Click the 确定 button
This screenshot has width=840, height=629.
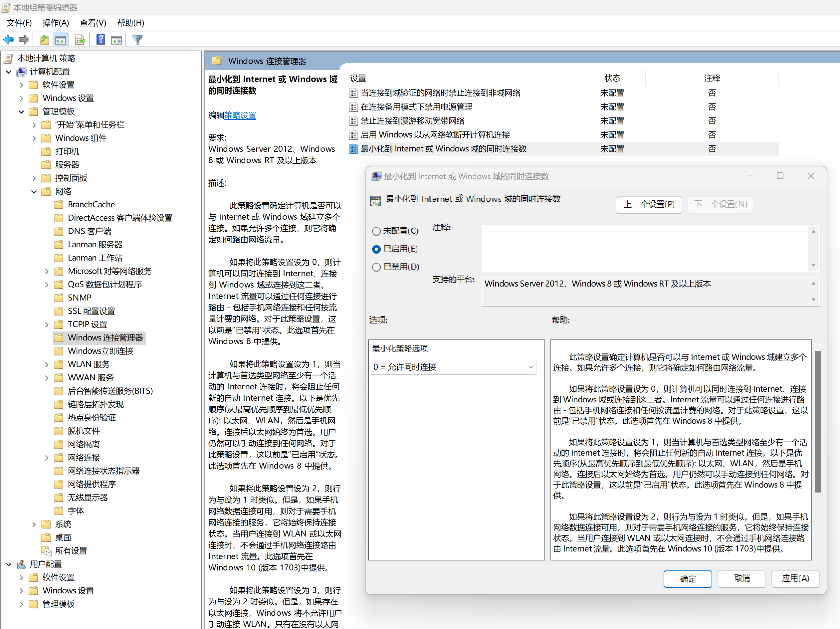[688, 579]
